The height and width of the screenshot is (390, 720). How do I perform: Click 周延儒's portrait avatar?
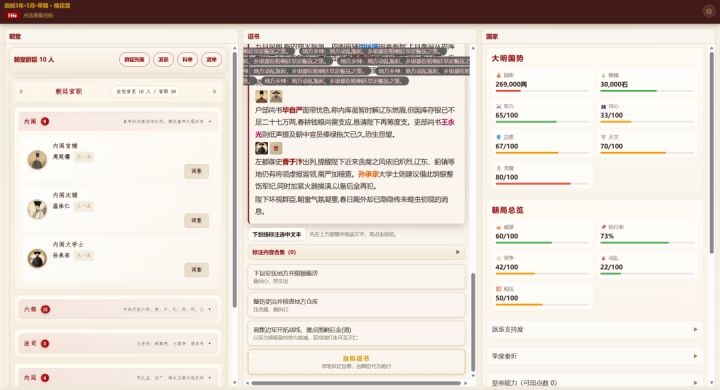pos(37,159)
